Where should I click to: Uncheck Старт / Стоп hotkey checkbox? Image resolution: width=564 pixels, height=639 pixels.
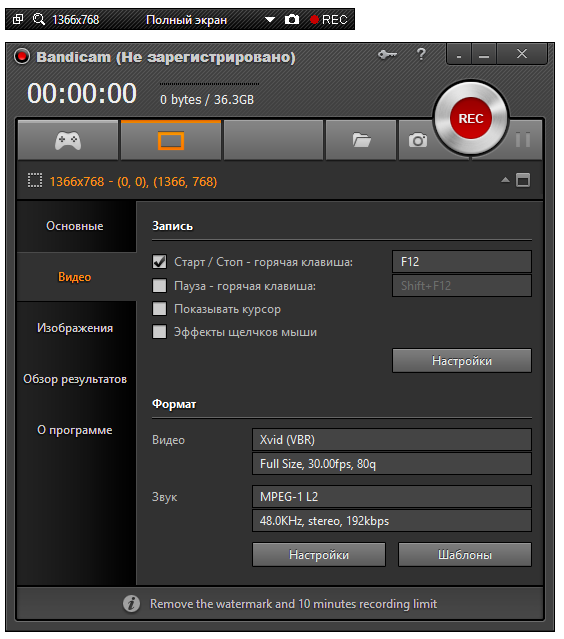pyautogui.click(x=159, y=261)
